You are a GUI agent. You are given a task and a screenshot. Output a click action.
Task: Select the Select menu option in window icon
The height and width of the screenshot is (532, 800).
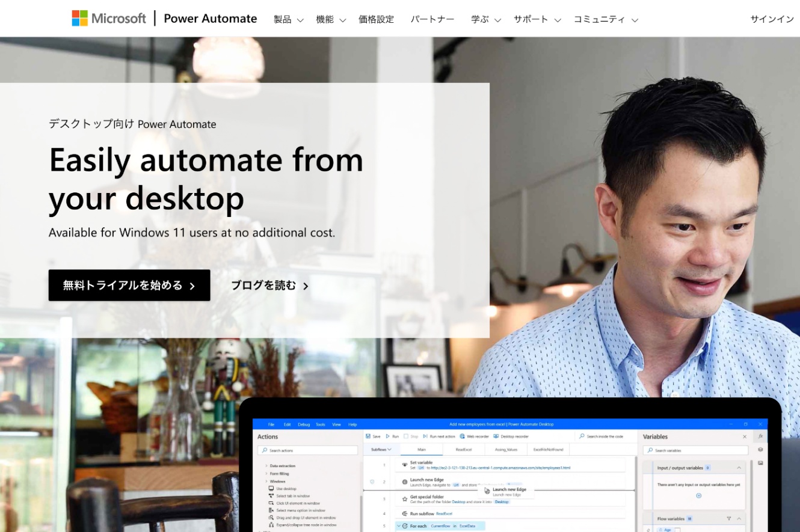point(271,510)
